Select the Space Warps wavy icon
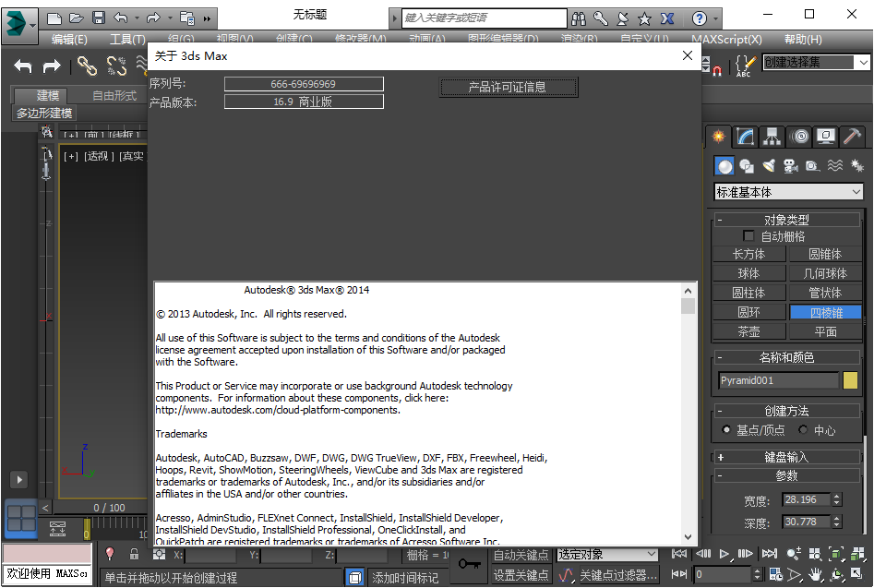 [x=835, y=166]
